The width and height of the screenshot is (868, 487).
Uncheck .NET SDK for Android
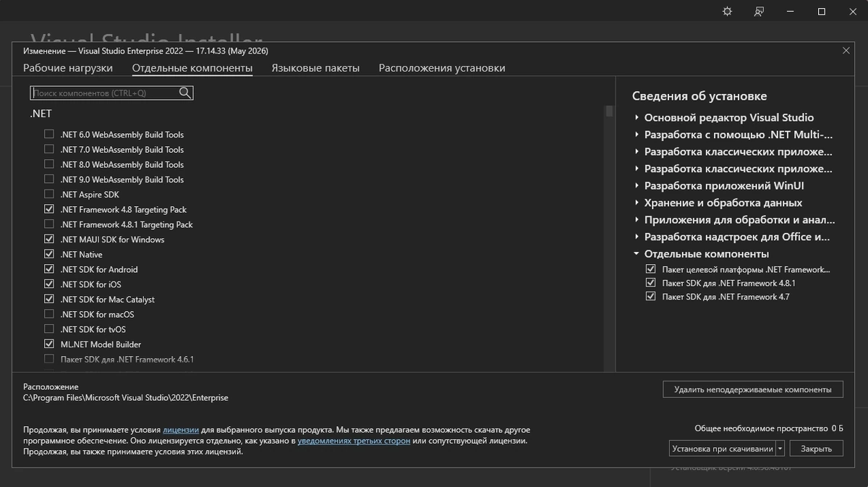pyautogui.click(x=49, y=269)
